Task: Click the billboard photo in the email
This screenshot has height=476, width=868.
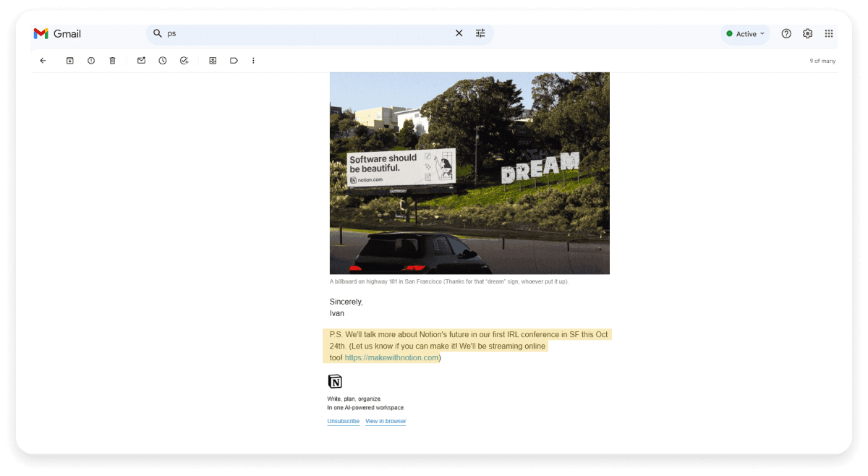Action: (469, 173)
